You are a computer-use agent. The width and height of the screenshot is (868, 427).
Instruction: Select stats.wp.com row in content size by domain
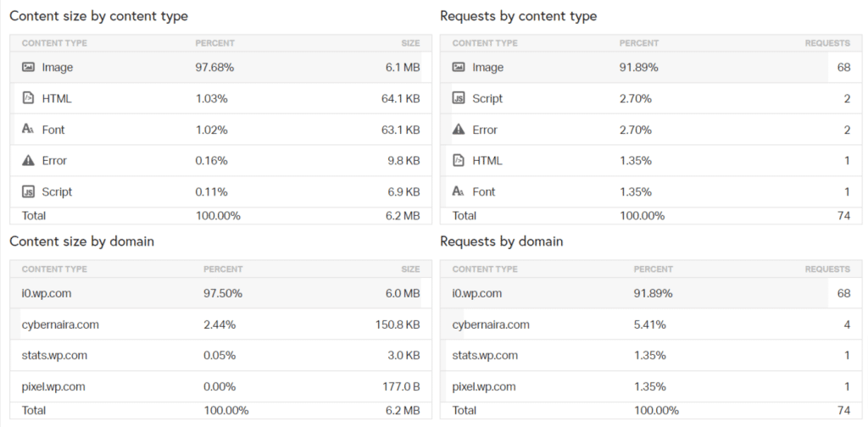click(221, 355)
